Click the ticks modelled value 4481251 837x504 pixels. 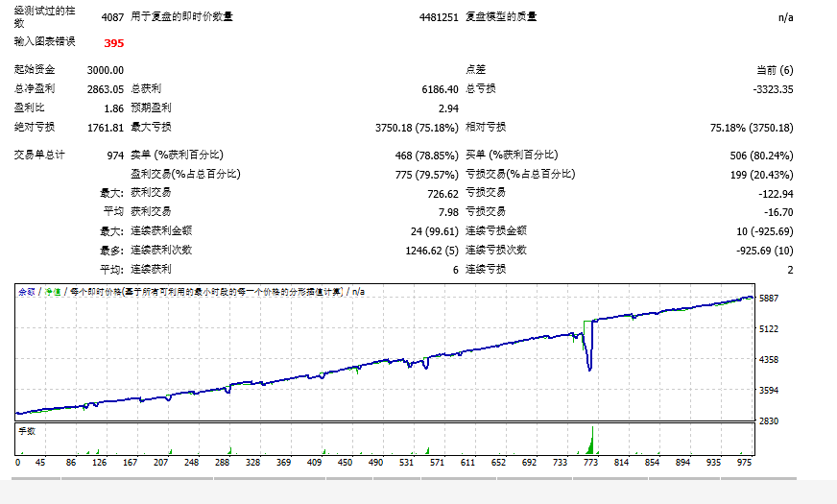tap(439, 17)
